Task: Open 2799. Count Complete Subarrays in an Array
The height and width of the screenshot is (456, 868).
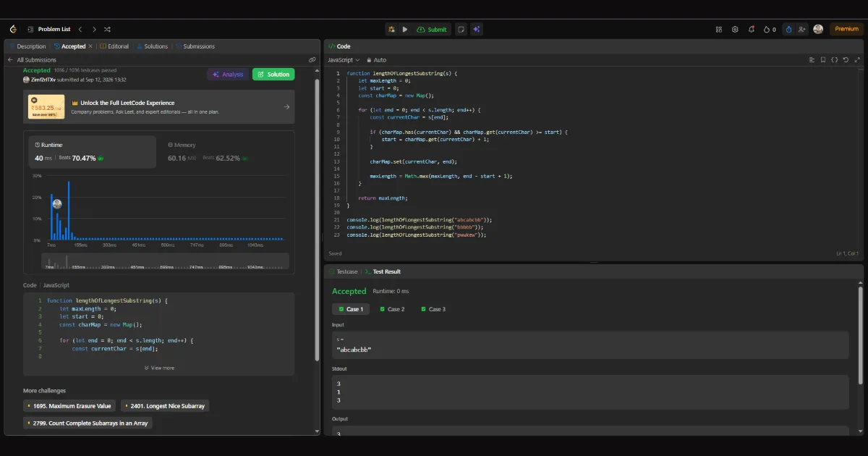Action: (88, 423)
